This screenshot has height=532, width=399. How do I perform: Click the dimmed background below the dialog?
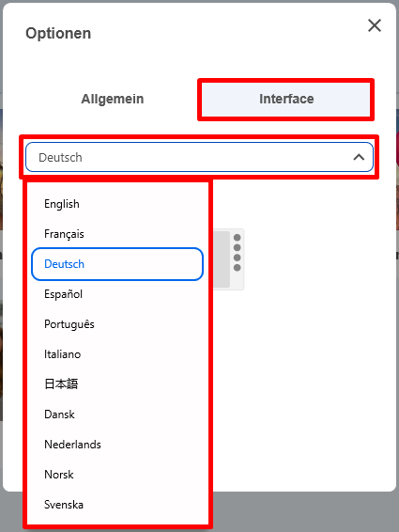tap(305, 511)
